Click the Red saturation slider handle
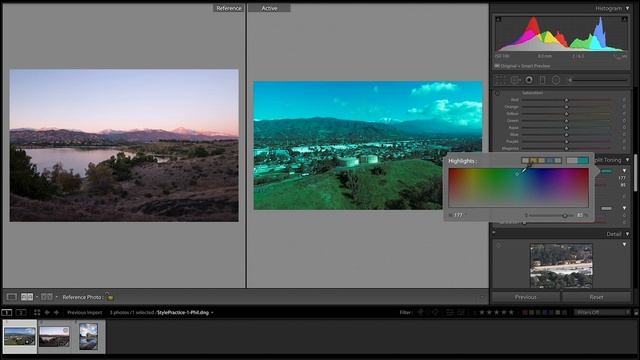Viewport: 640px width, 360px height. pos(567,100)
